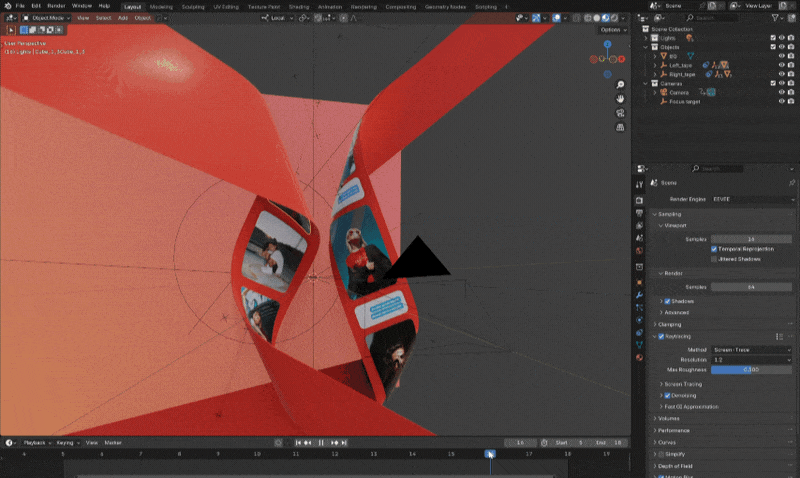Screen dimensions: 800x478
Task: Expand the Volumes panel
Action: click(669, 418)
